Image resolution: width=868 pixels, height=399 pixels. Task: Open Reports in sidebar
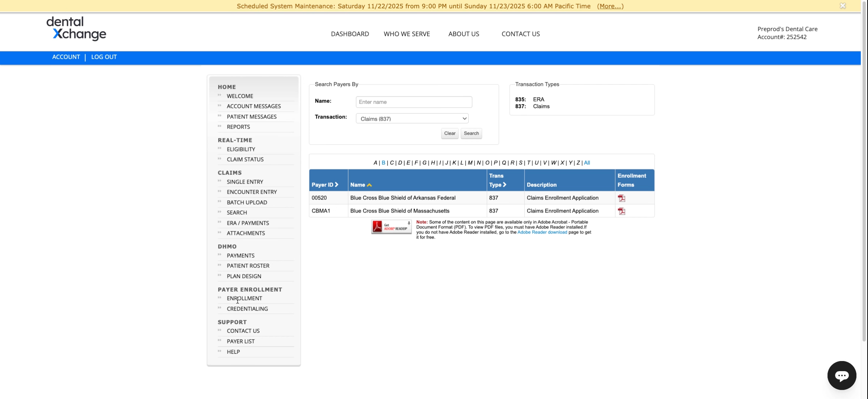coord(238,127)
